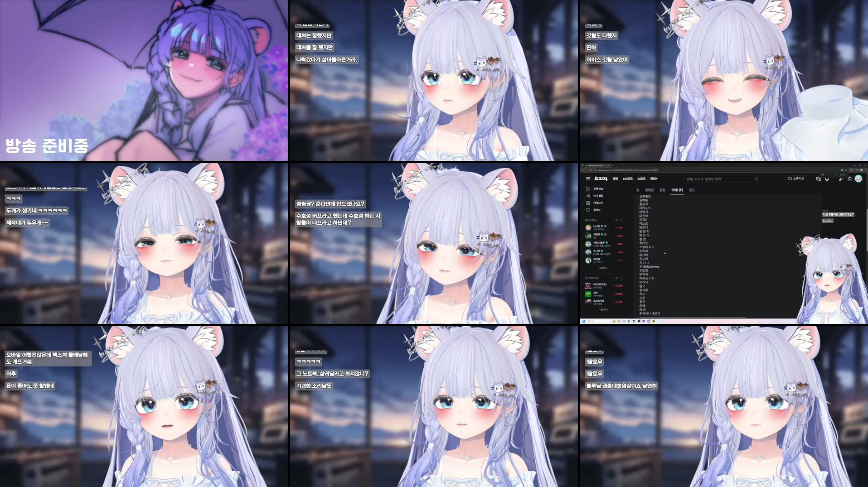
Task: Open the wrench settings icon in top bar
Action: point(841,179)
